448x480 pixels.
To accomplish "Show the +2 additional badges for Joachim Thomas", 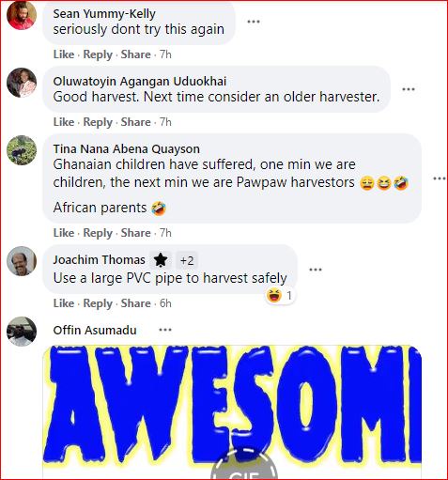I will click(187, 260).
